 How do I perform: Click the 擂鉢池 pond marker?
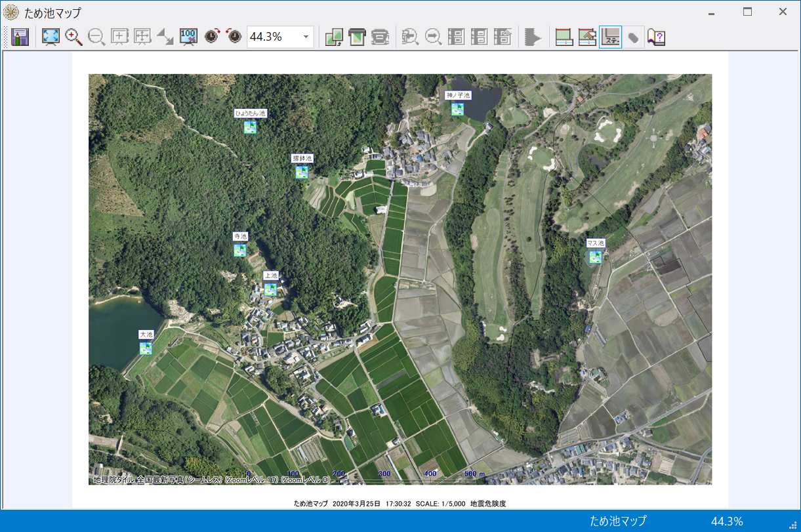point(302,173)
